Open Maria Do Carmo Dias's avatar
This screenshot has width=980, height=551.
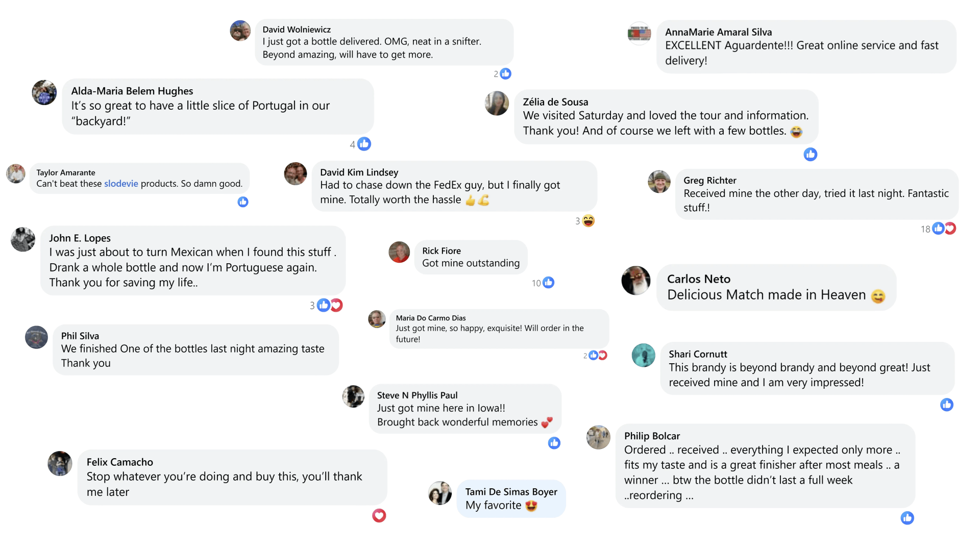[x=377, y=319]
